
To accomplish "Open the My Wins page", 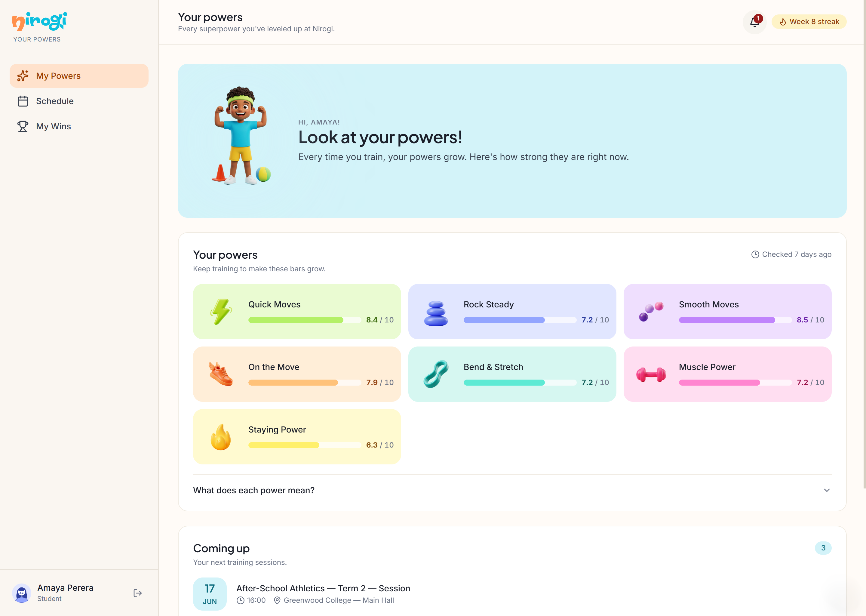I will [x=79, y=126].
